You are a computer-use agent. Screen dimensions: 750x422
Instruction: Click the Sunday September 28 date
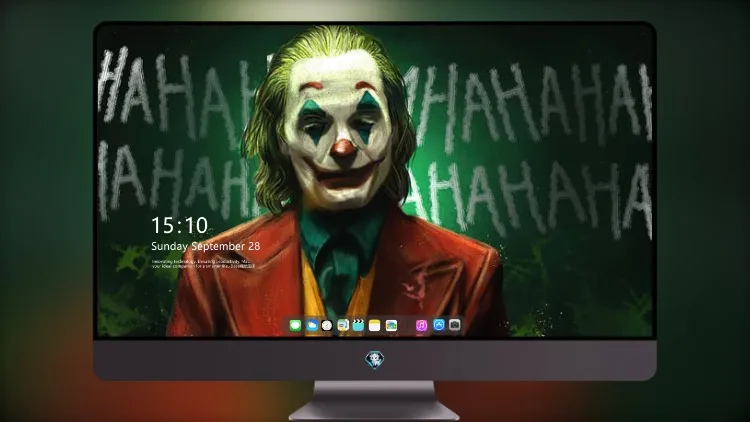206,246
